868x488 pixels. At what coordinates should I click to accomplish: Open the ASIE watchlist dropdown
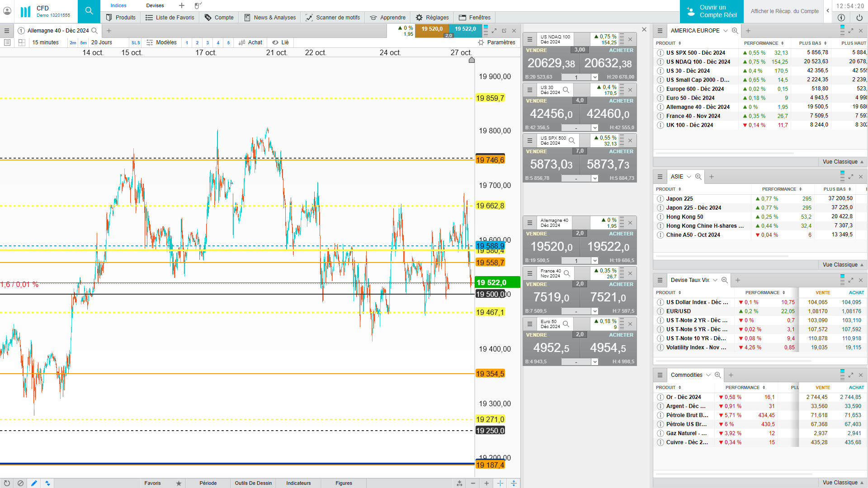pos(689,177)
